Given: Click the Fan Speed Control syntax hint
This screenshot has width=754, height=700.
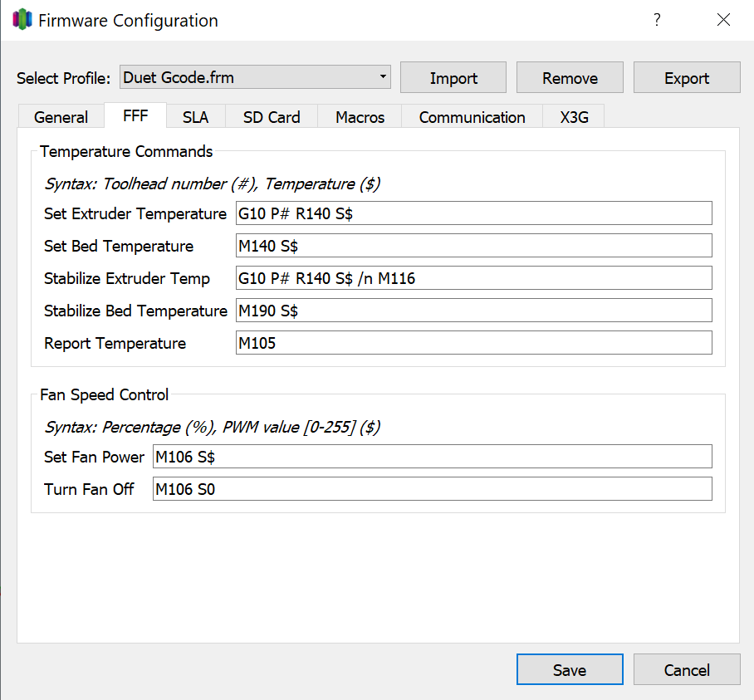Looking at the screenshot, I should tap(212, 427).
